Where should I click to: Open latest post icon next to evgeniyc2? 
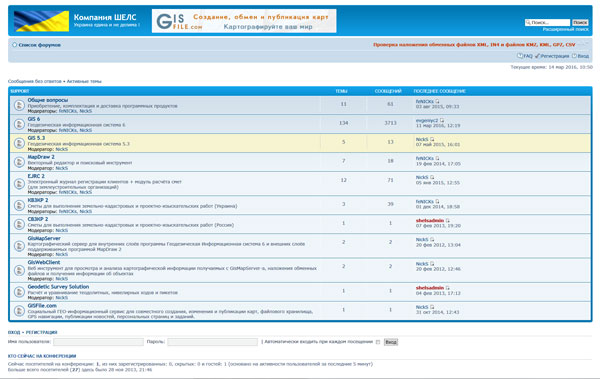click(442, 120)
